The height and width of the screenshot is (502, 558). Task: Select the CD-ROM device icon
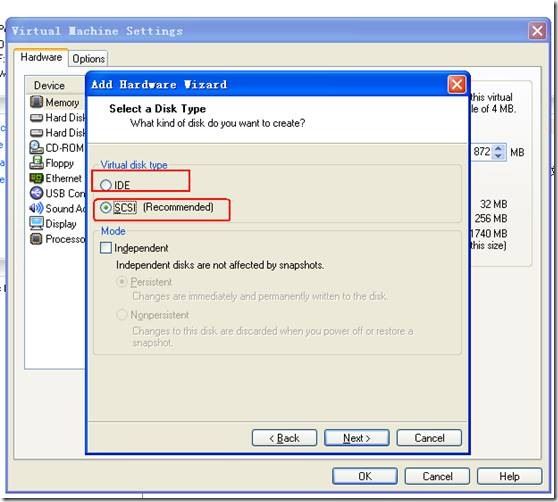[x=36, y=147]
